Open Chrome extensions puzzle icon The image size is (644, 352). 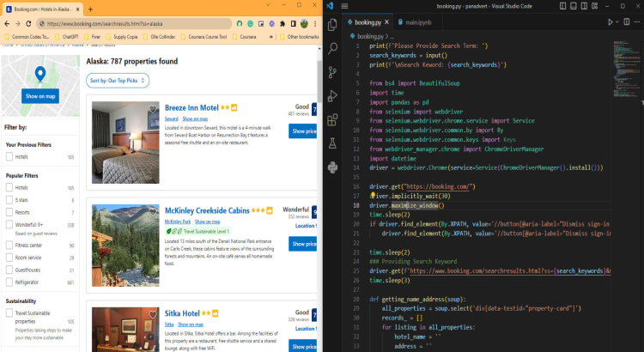point(283,24)
